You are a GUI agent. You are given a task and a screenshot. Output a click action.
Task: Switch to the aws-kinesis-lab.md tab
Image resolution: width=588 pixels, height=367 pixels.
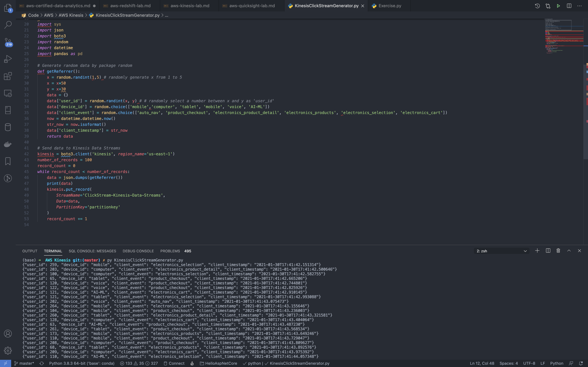(189, 6)
